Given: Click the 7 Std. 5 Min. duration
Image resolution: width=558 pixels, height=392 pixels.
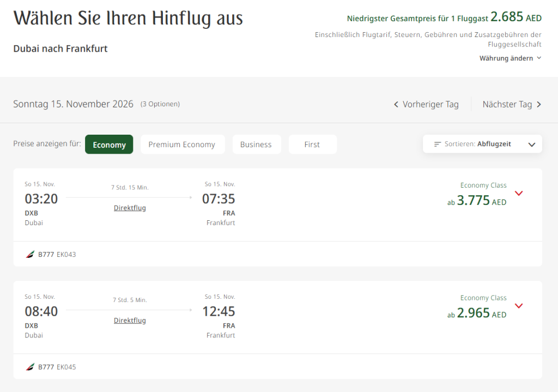Looking at the screenshot, I should point(130,300).
